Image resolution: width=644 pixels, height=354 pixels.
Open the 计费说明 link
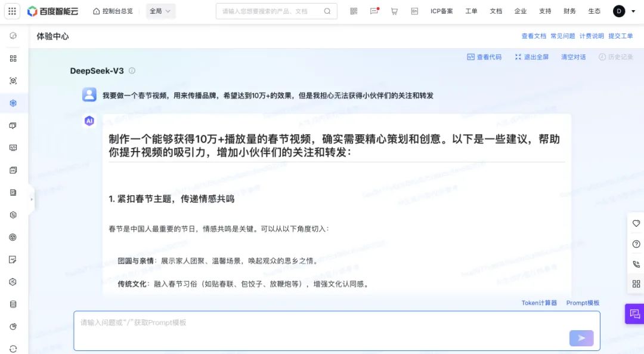592,36
